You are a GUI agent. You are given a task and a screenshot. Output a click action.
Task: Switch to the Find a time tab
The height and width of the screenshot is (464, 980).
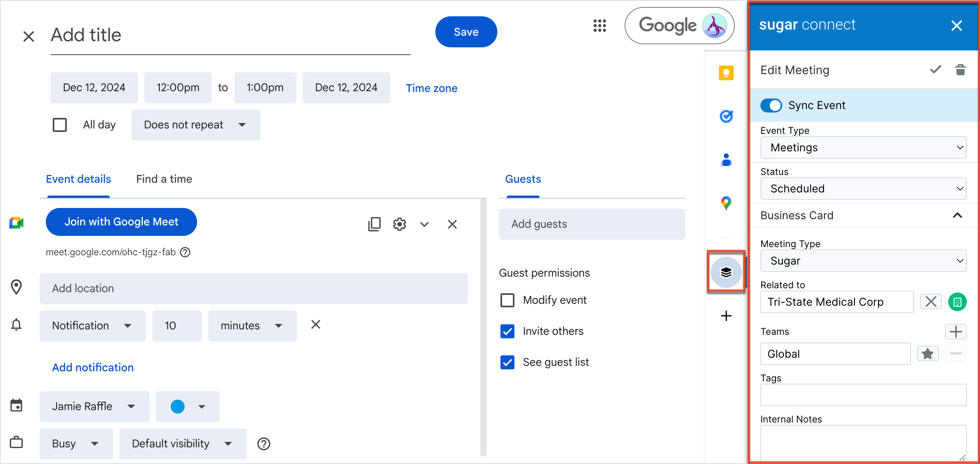click(x=164, y=179)
